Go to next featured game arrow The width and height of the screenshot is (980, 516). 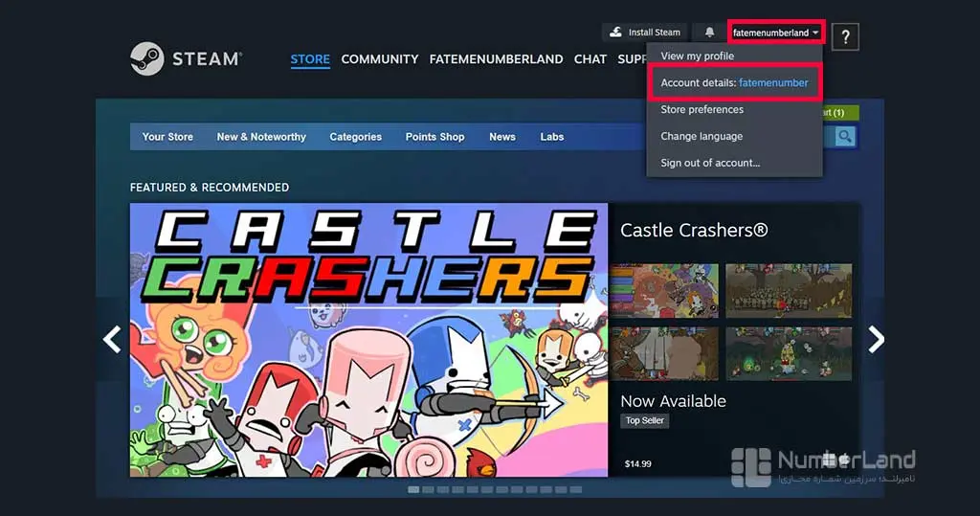(877, 340)
